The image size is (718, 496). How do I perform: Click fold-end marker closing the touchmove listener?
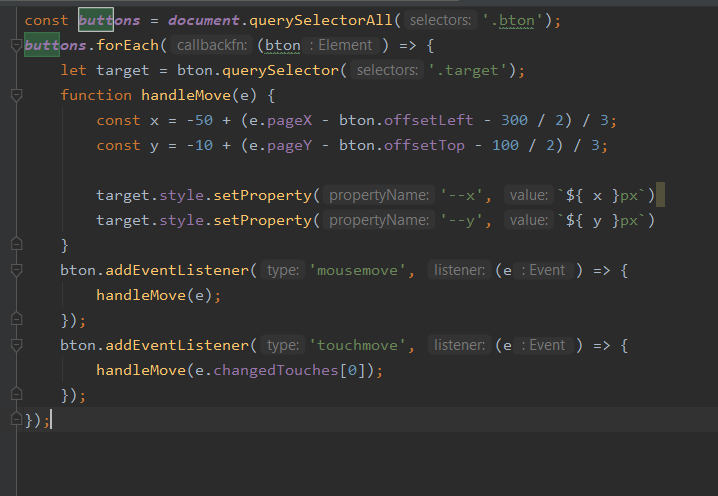(16, 395)
